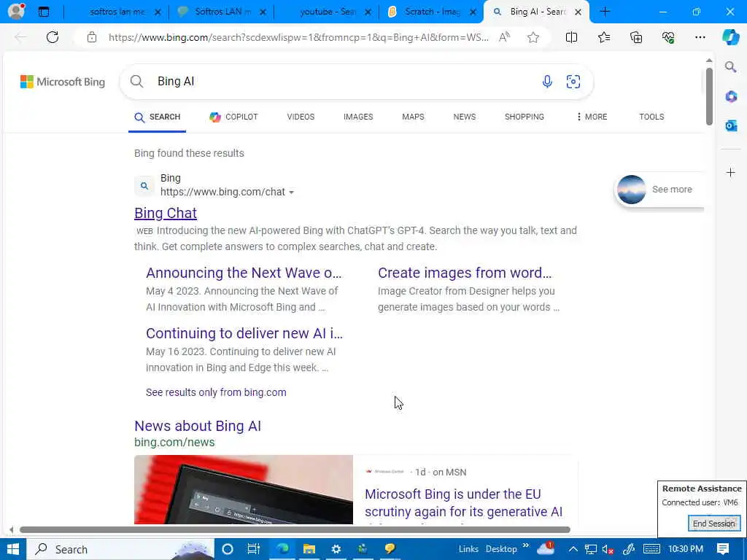The image size is (747, 560).
Task: Open File Explorer on taskbar
Action: (309, 549)
